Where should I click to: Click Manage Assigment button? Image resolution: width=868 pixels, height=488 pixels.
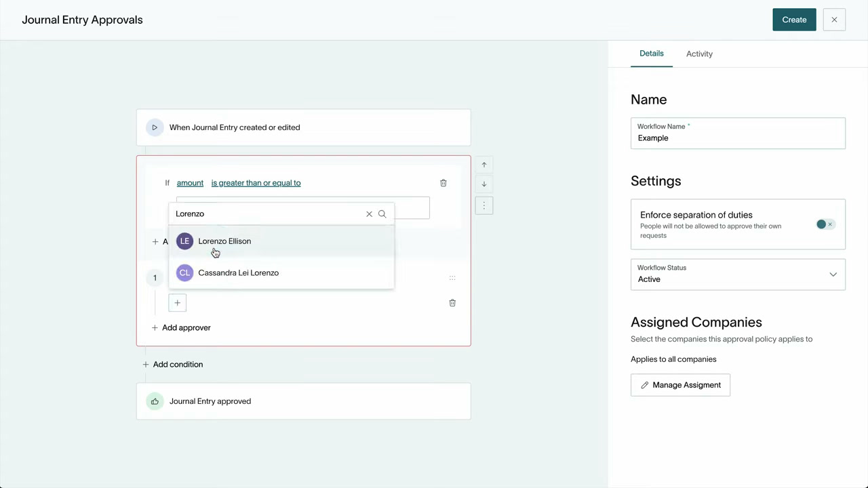pyautogui.click(x=680, y=385)
